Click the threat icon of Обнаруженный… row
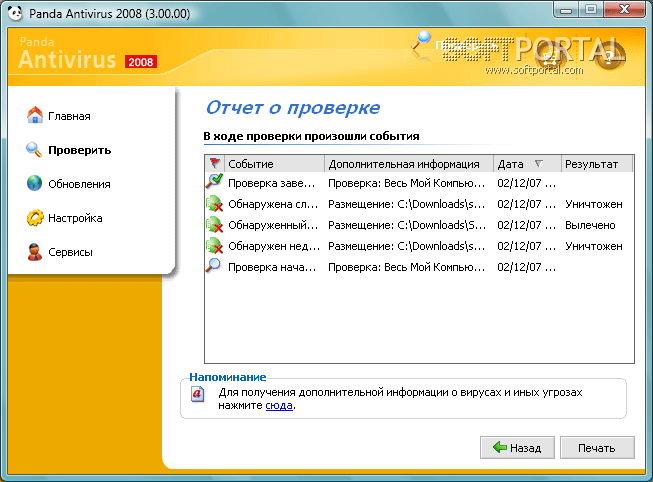The height and width of the screenshot is (482, 653). (214, 224)
